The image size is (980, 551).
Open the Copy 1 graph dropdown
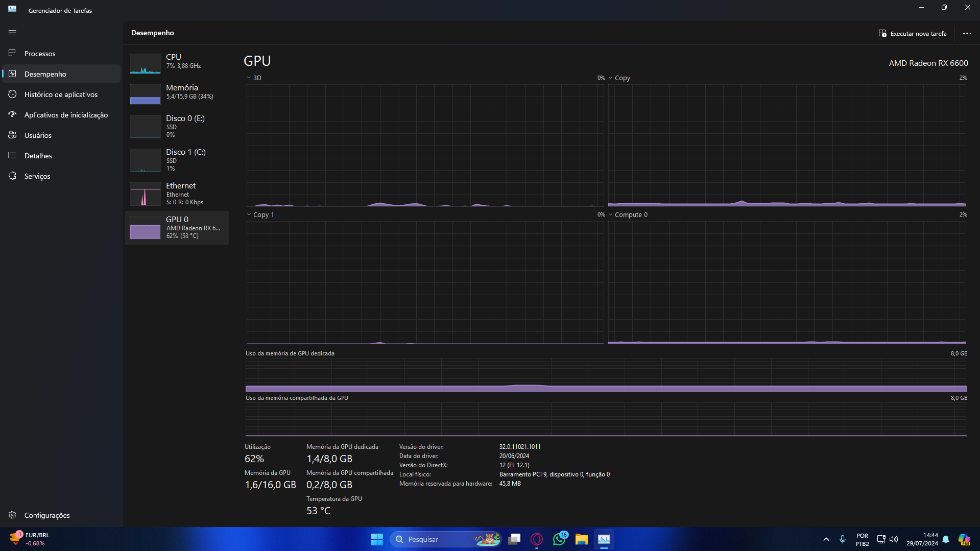coord(260,215)
